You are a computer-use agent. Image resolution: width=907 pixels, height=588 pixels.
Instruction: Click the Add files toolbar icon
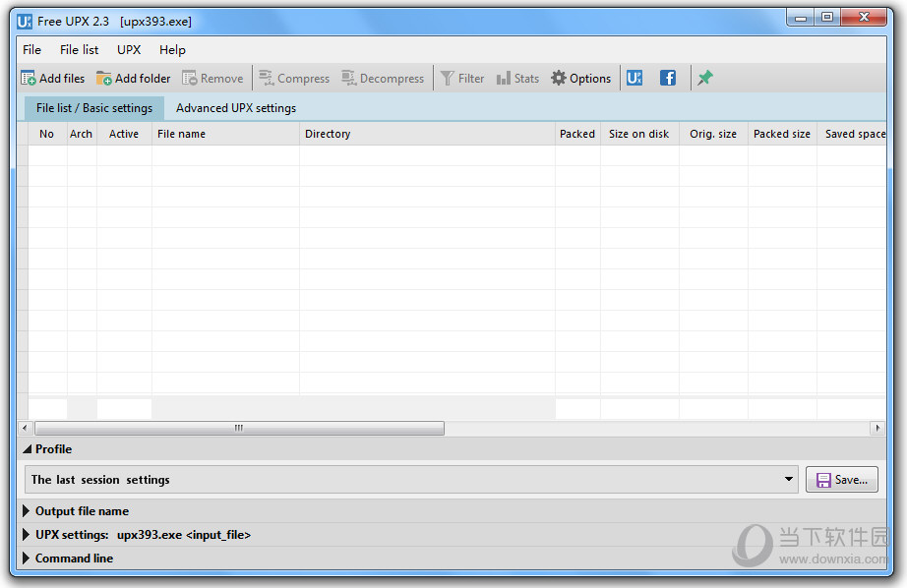click(29, 78)
